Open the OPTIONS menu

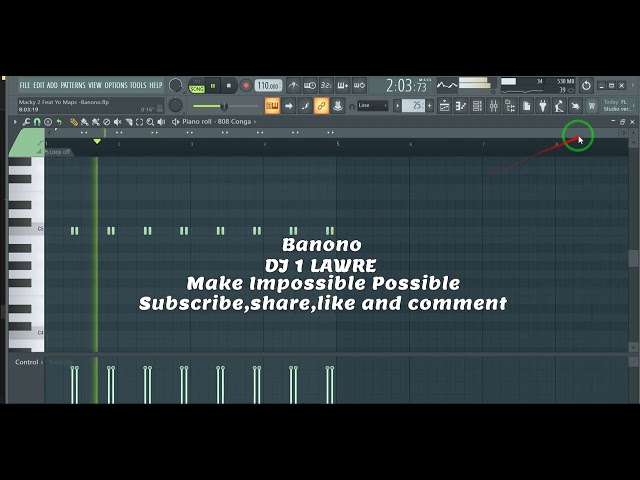click(116, 85)
